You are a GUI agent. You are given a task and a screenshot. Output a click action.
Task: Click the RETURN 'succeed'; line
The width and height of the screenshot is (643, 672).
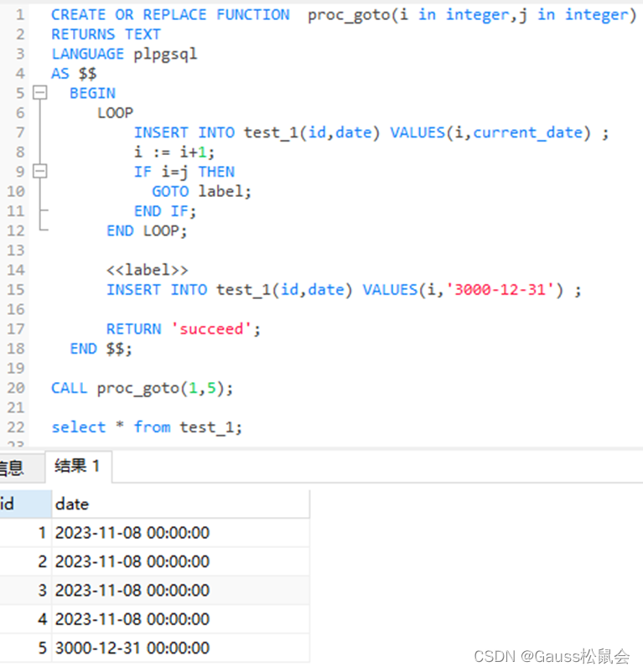183,329
